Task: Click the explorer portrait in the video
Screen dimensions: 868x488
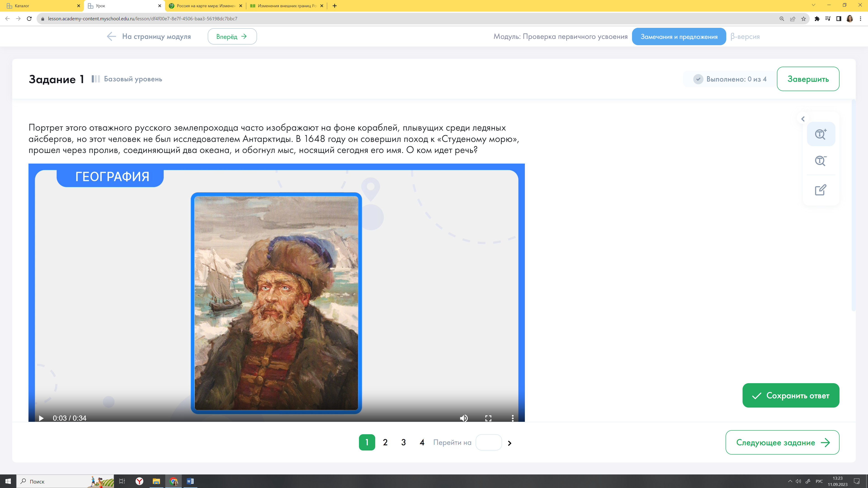Action: [x=276, y=303]
